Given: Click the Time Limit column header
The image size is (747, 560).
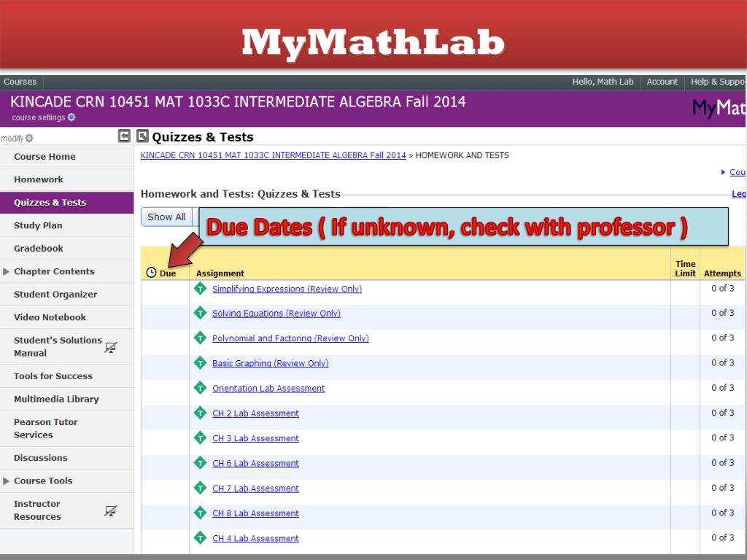Looking at the screenshot, I should (x=685, y=268).
